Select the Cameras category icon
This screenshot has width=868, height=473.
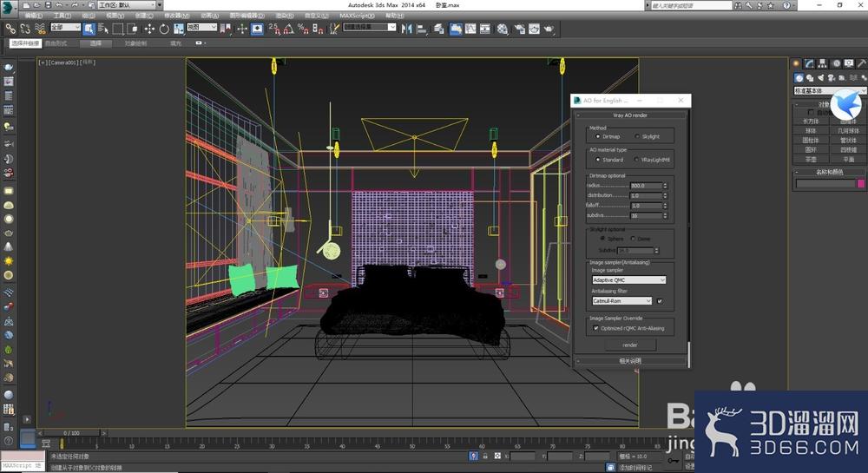[832, 78]
